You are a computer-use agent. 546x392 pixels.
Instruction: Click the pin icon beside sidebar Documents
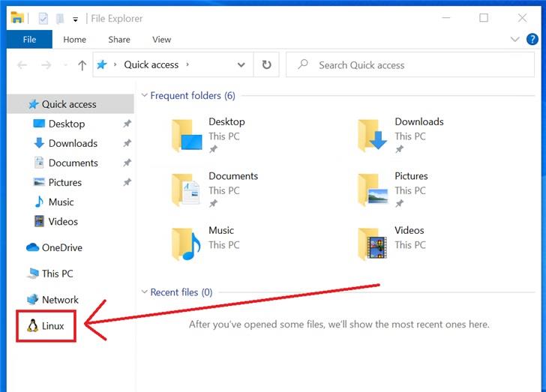click(127, 163)
